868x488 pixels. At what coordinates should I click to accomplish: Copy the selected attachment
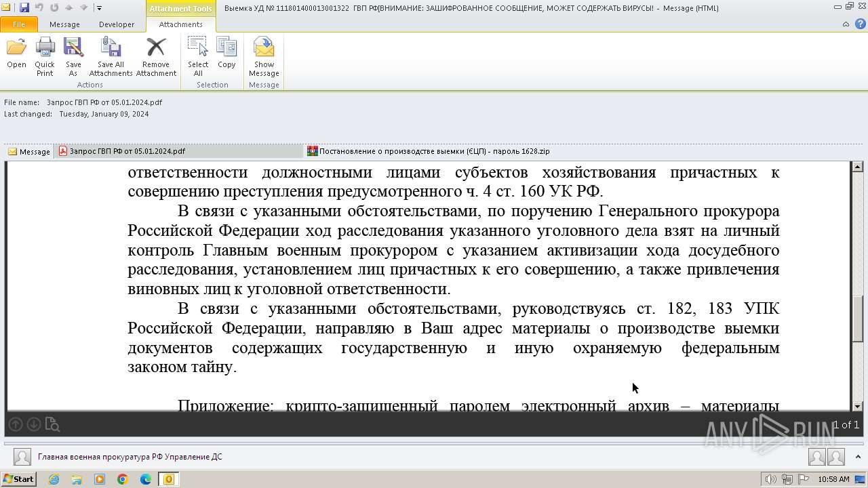[x=226, y=53]
